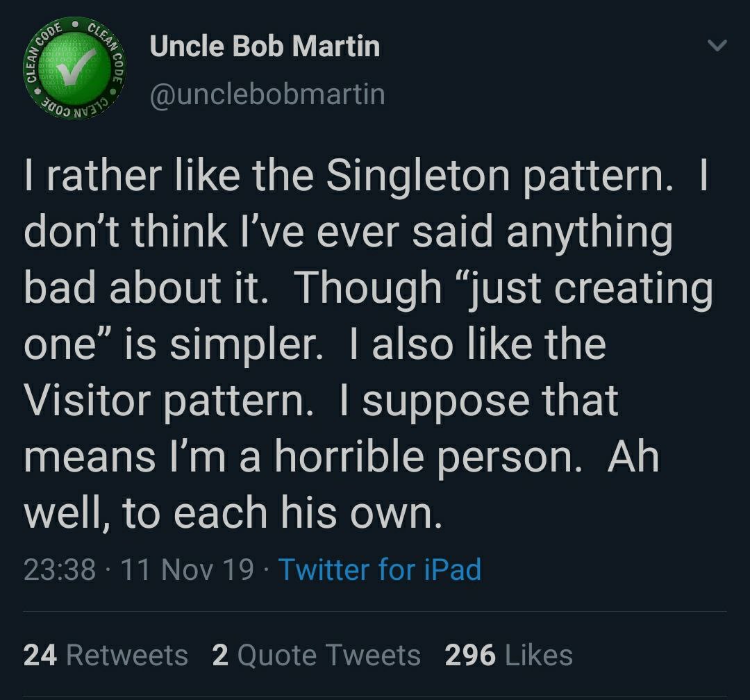Visit the @unclebobmartin handle

pos(267,94)
